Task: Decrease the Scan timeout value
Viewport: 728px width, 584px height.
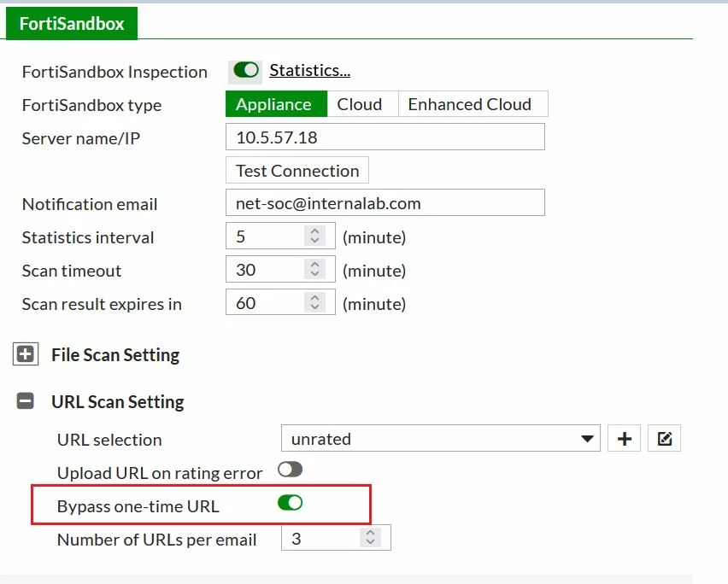Action: coord(314,275)
